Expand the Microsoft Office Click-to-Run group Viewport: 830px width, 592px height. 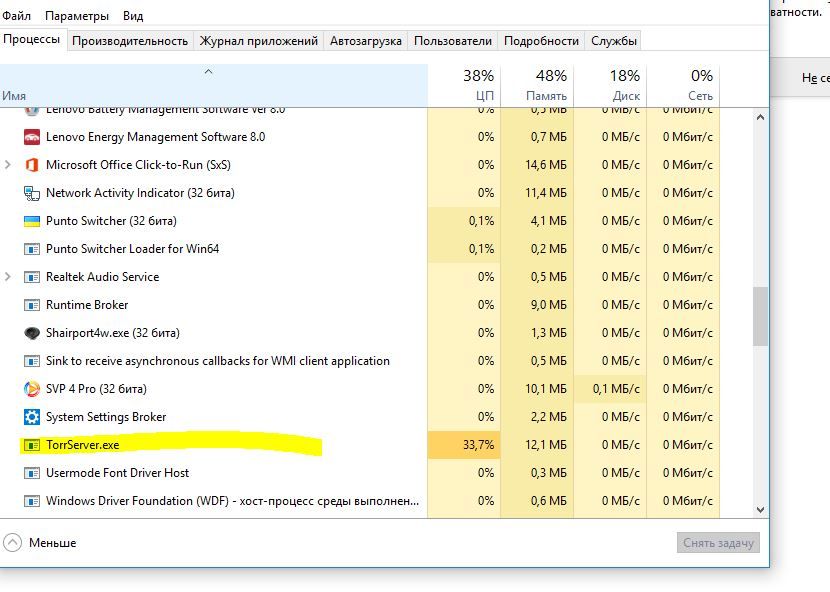tap(7, 165)
